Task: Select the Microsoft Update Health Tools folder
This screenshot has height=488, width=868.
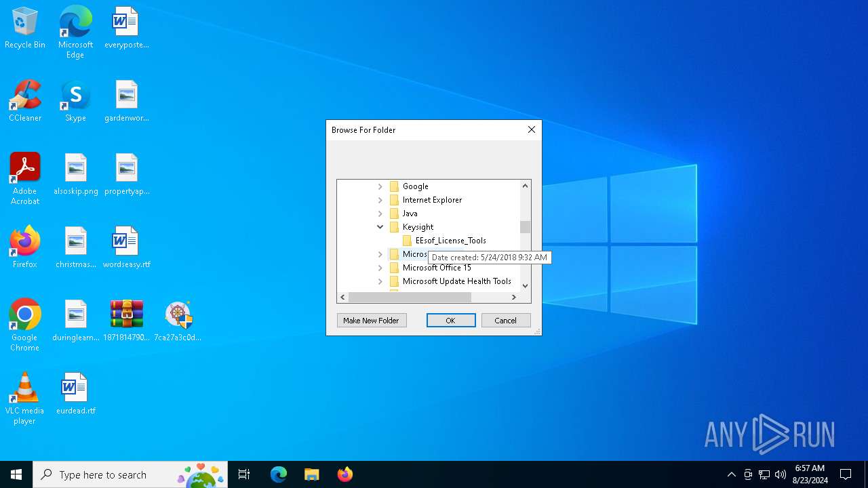Action: tap(456, 281)
